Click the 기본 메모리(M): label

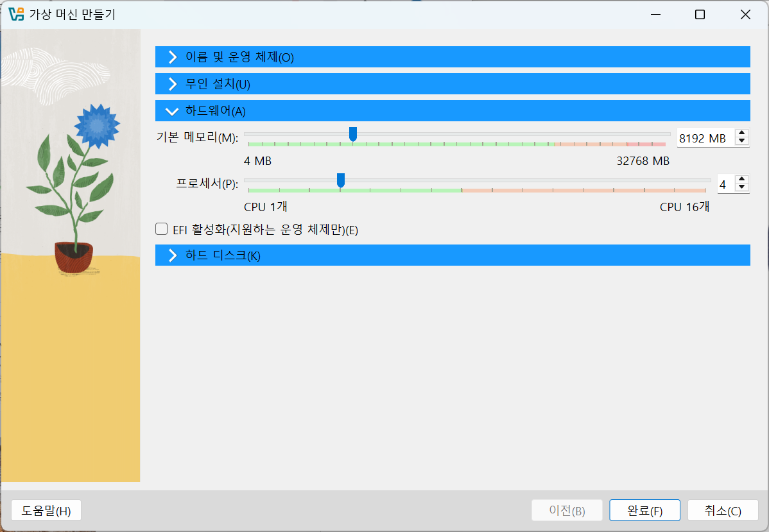tap(197, 137)
